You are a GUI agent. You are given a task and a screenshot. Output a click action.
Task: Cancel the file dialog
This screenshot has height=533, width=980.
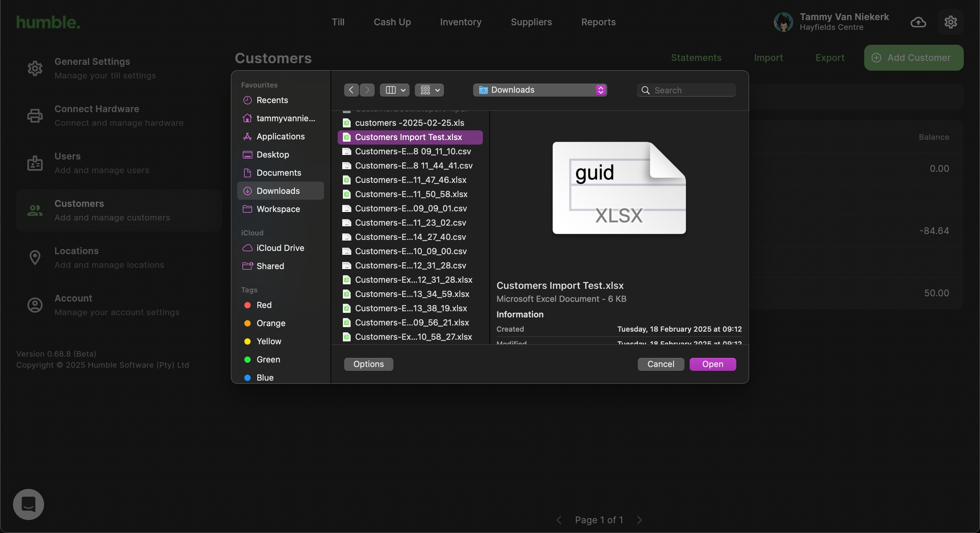[660, 364]
